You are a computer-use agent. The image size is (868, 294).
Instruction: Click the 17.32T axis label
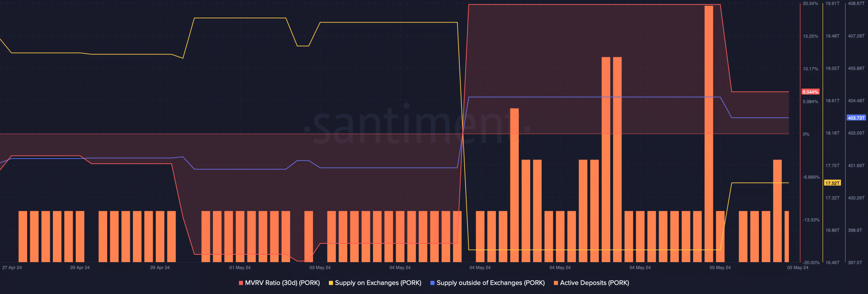point(832,198)
